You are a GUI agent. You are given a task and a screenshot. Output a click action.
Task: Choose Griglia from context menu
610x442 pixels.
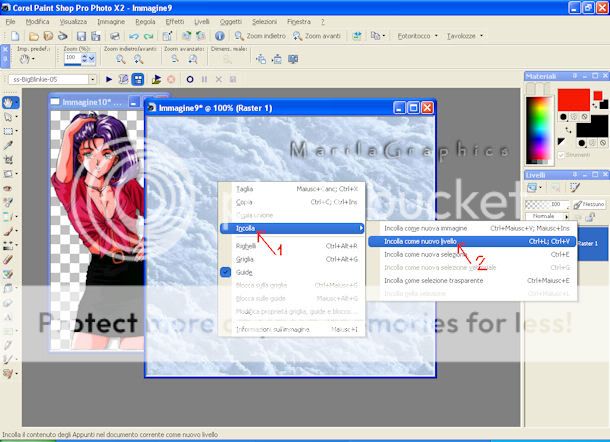click(x=292, y=260)
